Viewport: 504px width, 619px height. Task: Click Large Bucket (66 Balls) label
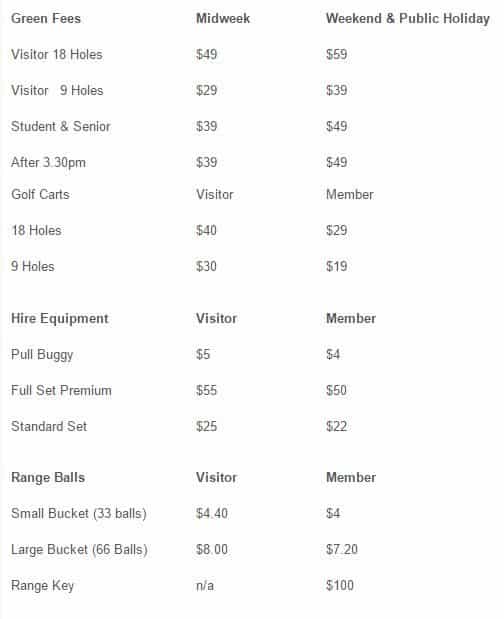click(79, 549)
